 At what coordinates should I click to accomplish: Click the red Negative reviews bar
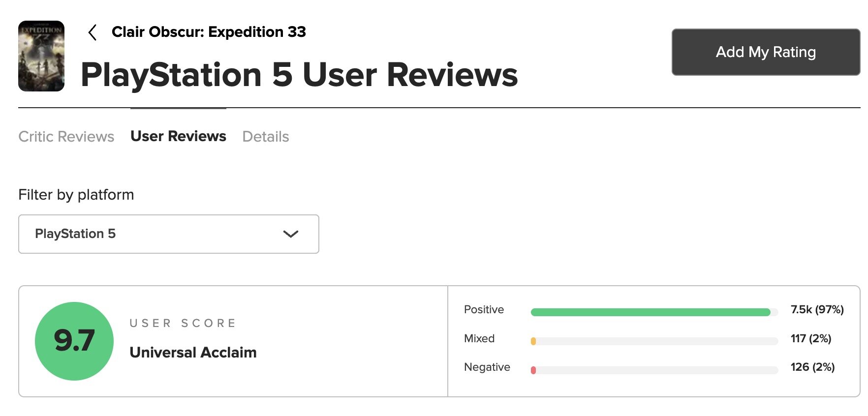[533, 370]
